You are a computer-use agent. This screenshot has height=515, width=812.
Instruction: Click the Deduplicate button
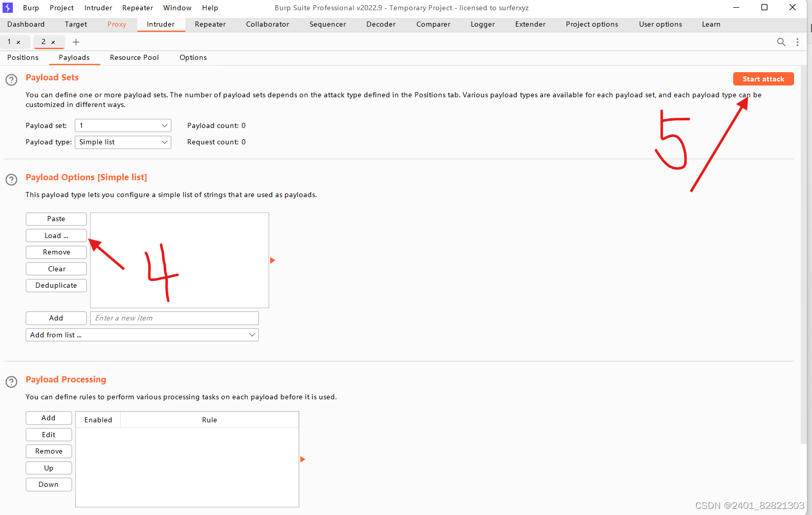[56, 285]
